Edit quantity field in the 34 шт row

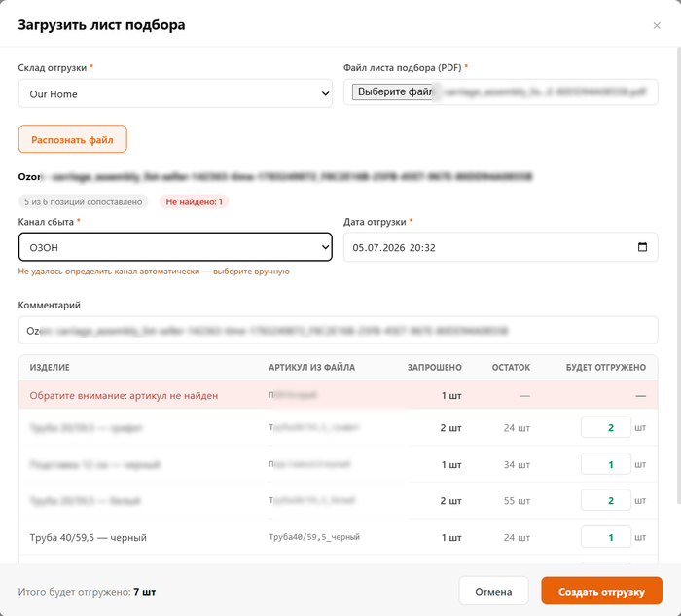[605, 464]
